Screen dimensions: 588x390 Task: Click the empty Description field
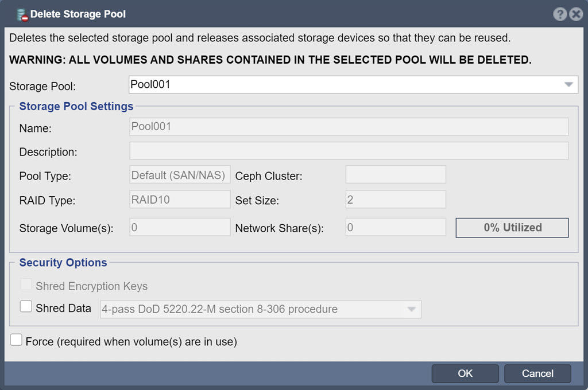pos(349,151)
